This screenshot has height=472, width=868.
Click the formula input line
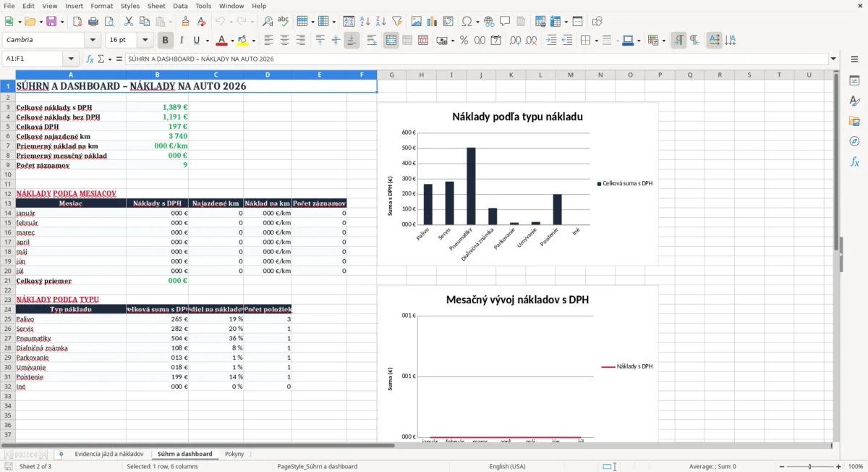pyautogui.click(x=476, y=59)
